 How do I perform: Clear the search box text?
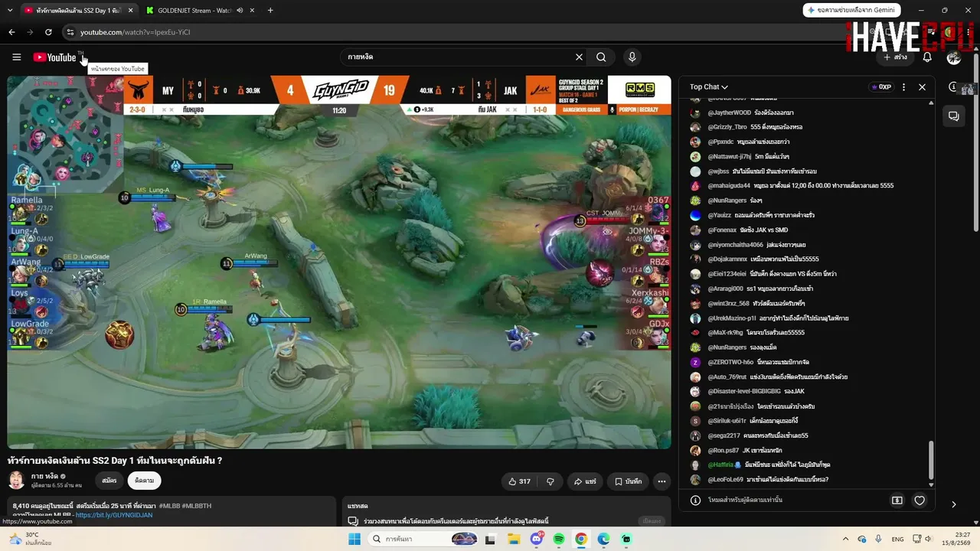(579, 57)
